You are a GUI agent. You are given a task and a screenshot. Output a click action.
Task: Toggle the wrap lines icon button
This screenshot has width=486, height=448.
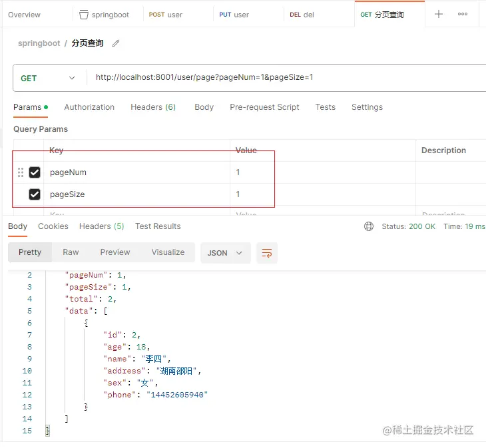pyautogui.click(x=267, y=253)
